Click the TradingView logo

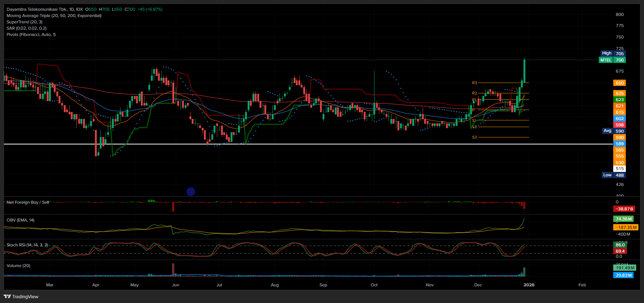pos(21,297)
